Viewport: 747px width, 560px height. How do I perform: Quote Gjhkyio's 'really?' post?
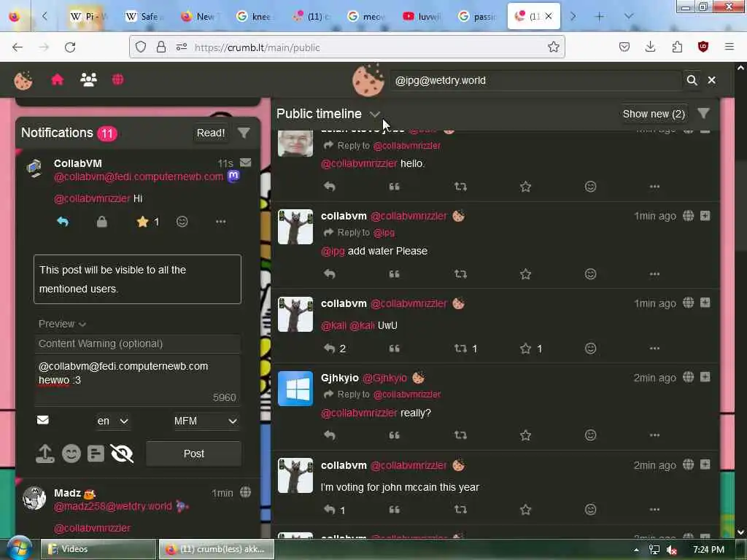click(x=394, y=435)
